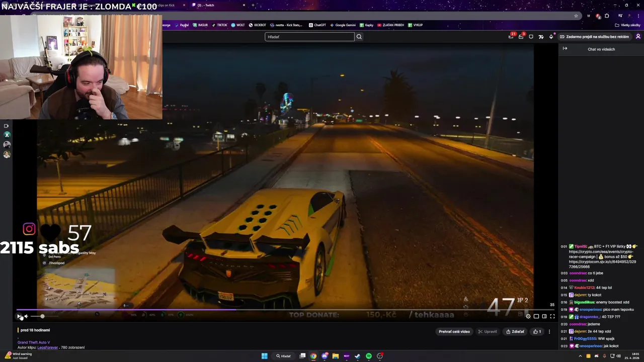644x362 pixels.
Task: Open the Google Gemini bookmark
Action: tap(343, 25)
